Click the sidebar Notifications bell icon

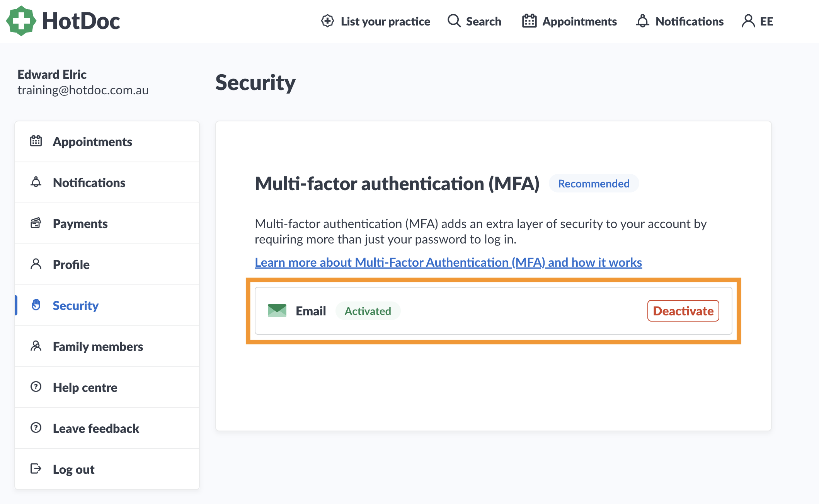[36, 182]
